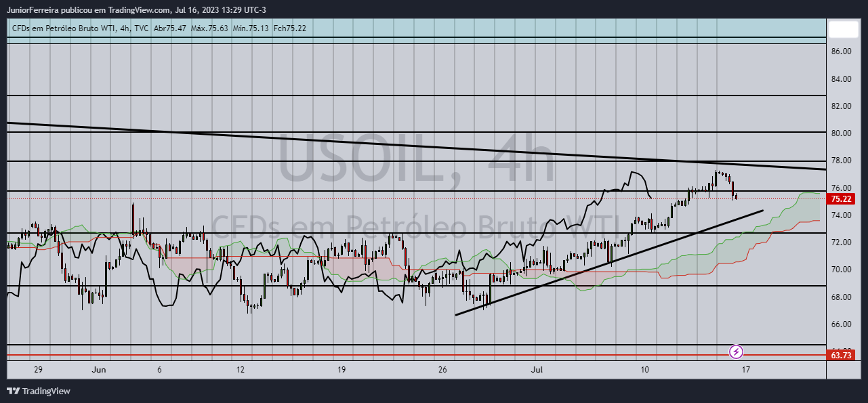Click the purple lightning bolt event icon
Image resolution: width=868 pixels, height=403 pixels.
point(736,352)
